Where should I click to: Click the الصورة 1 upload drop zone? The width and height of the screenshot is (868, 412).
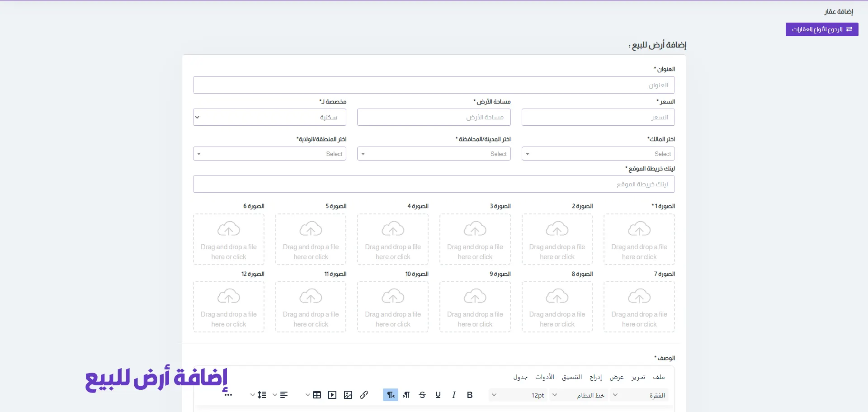click(639, 239)
